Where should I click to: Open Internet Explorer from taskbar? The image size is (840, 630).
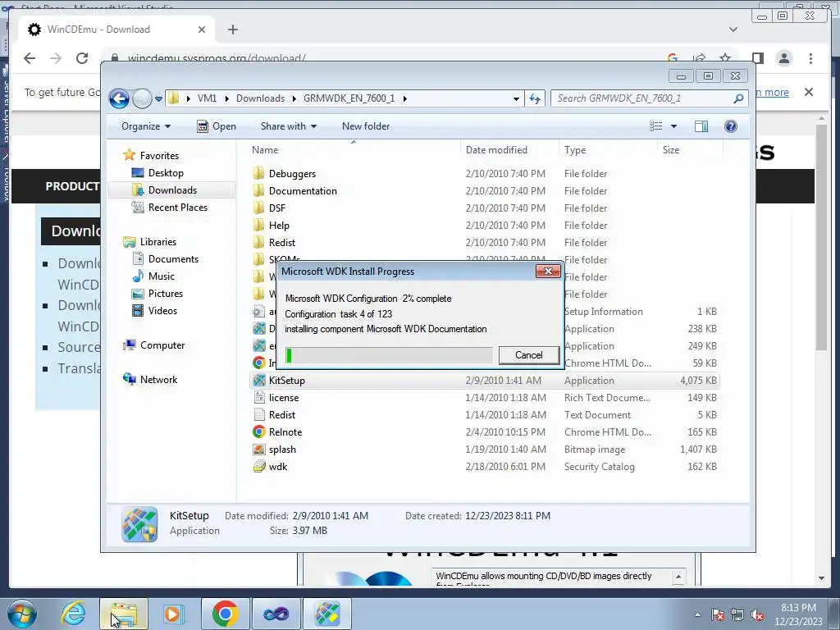tap(73, 614)
